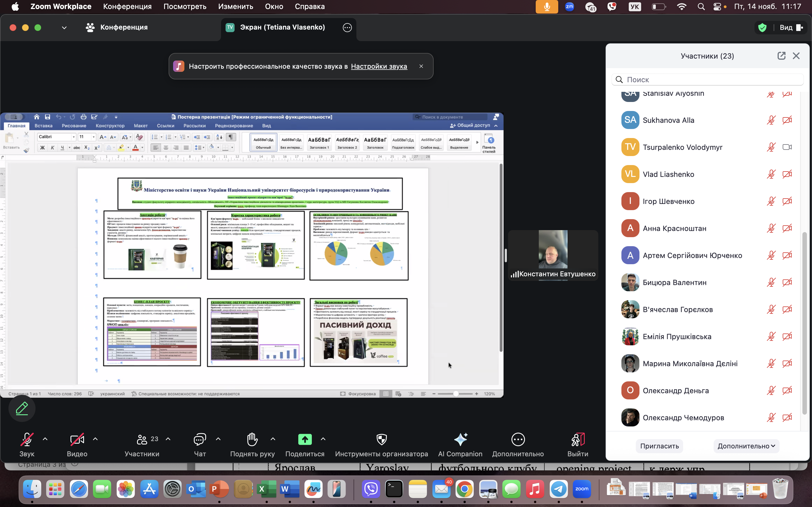Click the Пригласить button

[x=659, y=446]
